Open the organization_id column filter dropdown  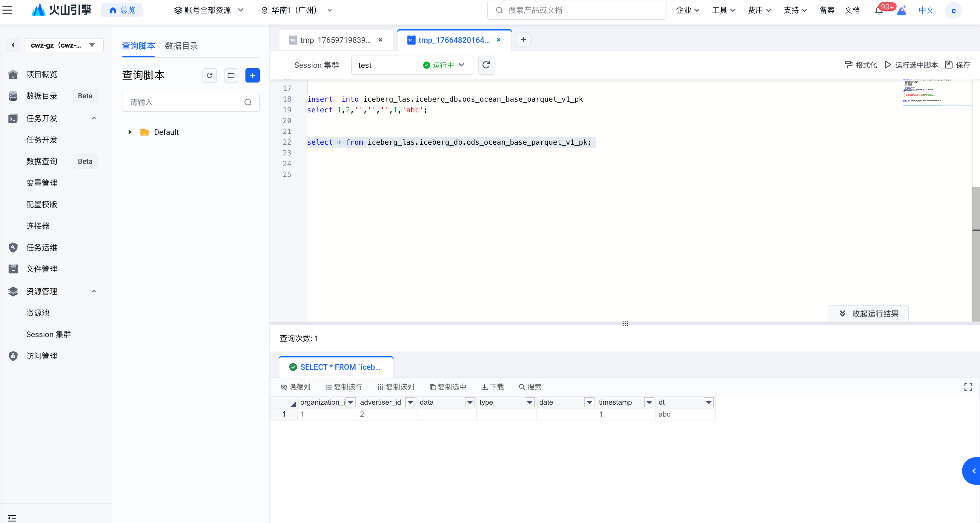coord(350,402)
